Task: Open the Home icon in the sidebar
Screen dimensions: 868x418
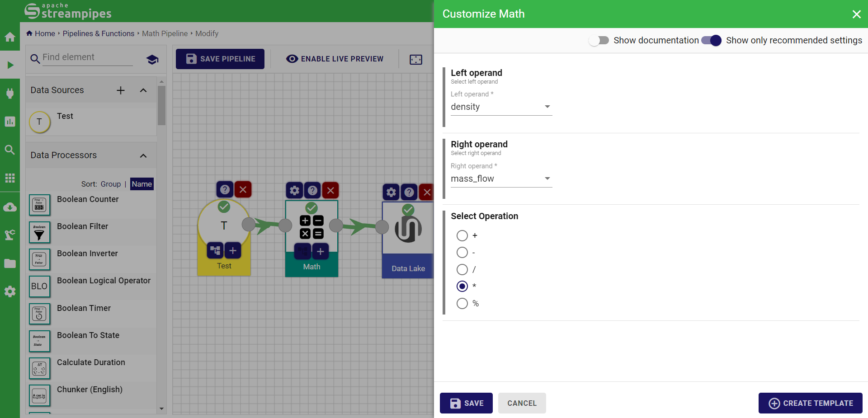Action: [10, 37]
